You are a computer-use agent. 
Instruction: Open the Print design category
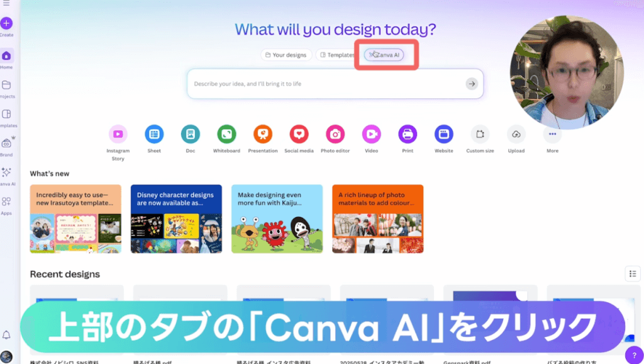408,134
